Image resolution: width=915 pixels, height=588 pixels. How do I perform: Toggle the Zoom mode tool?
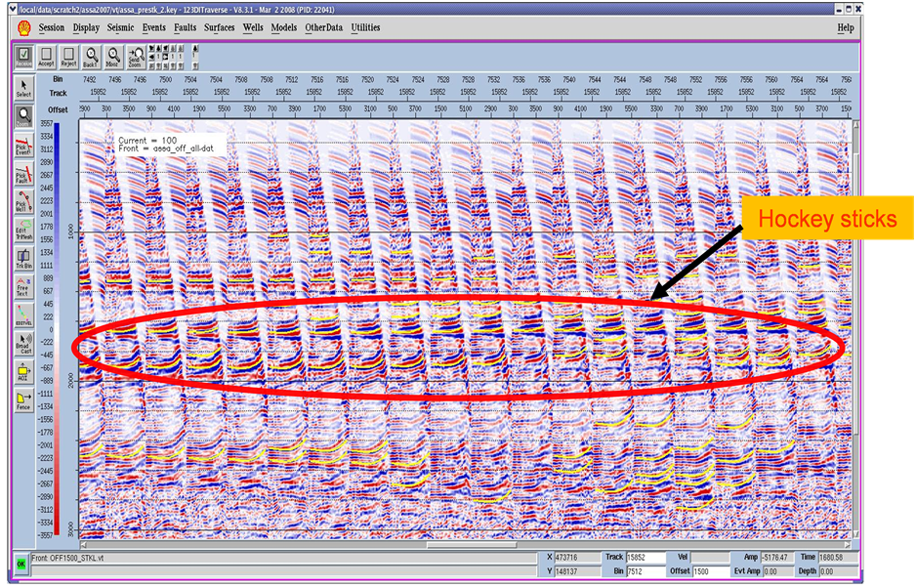[x=21, y=117]
